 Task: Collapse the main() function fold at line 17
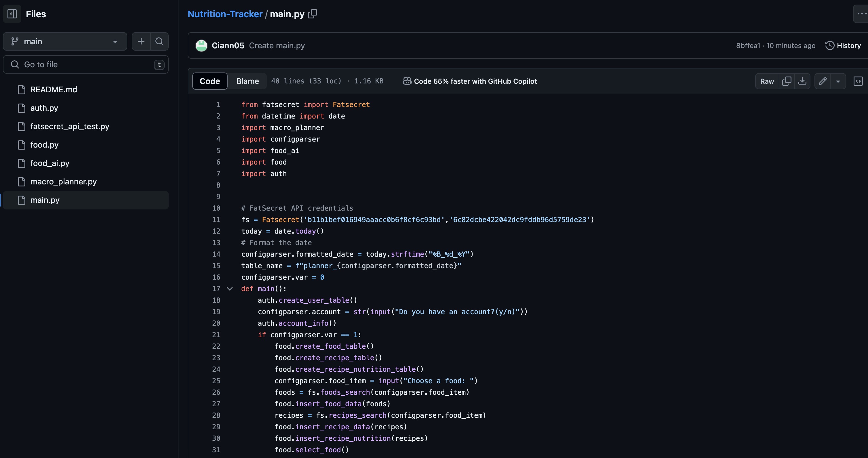coord(230,289)
